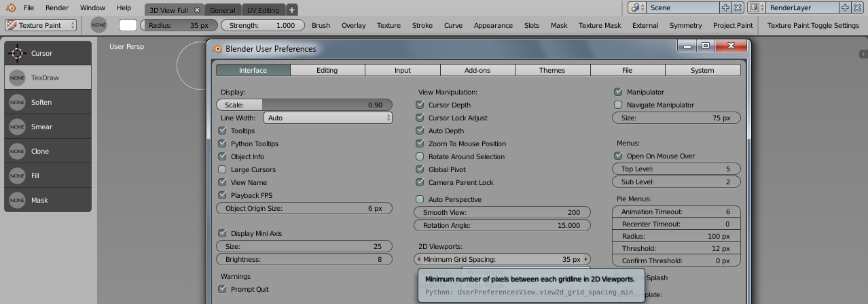Image resolution: width=868 pixels, height=304 pixels.
Task: Open the File menu
Action: pyautogui.click(x=29, y=8)
